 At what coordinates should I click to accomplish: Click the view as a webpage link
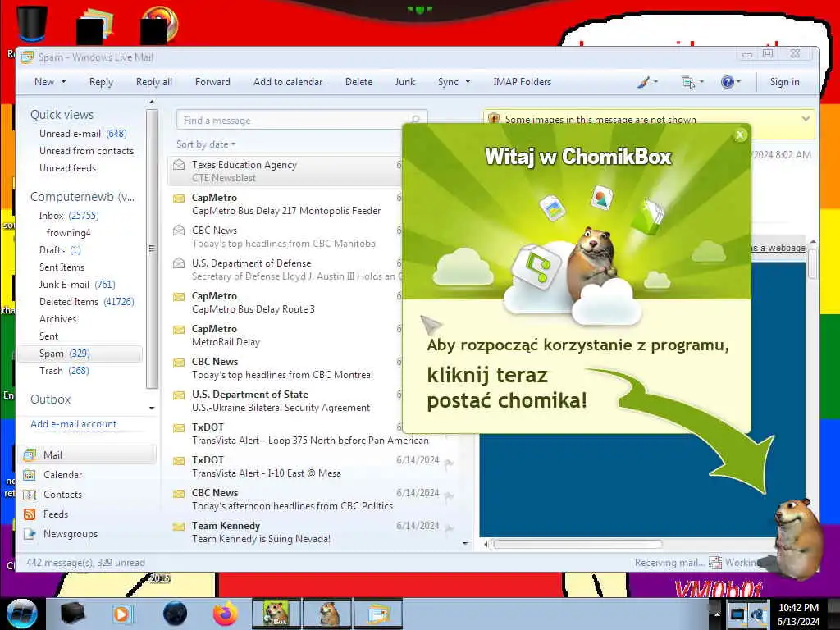click(779, 248)
